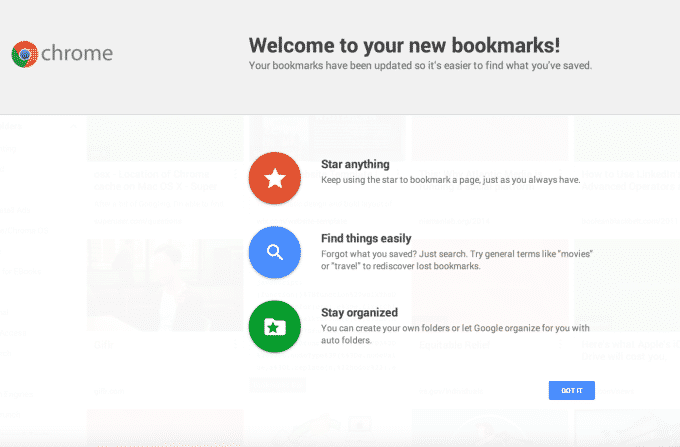Click the "bookmarks have been updated" subtitle text
Viewport: 680px width, 447px height.
tap(420, 66)
